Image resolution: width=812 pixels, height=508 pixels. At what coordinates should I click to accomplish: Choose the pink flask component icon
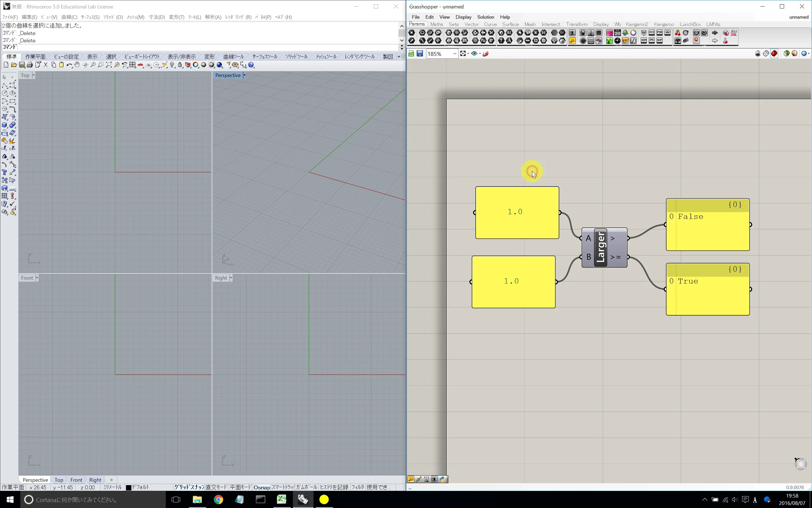(726, 41)
